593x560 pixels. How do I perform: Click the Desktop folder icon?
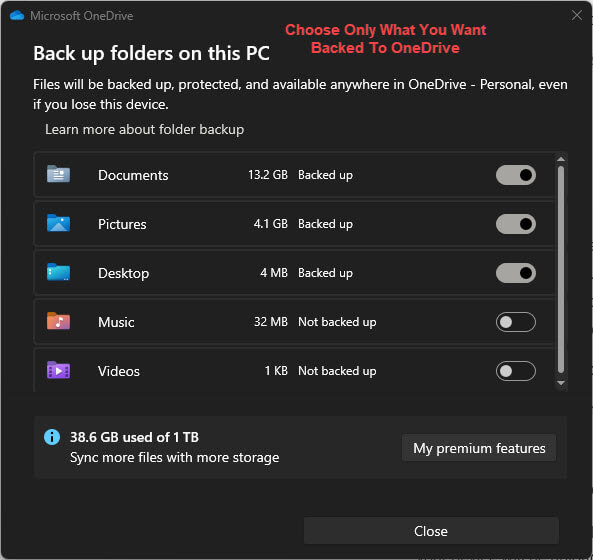coord(58,272)
